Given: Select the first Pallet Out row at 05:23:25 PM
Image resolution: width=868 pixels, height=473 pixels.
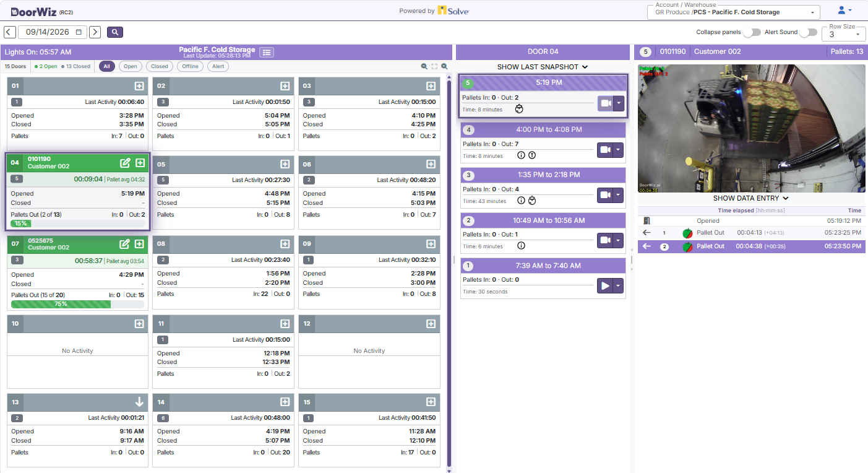Looking at the screenshot, I should point(751,233).
